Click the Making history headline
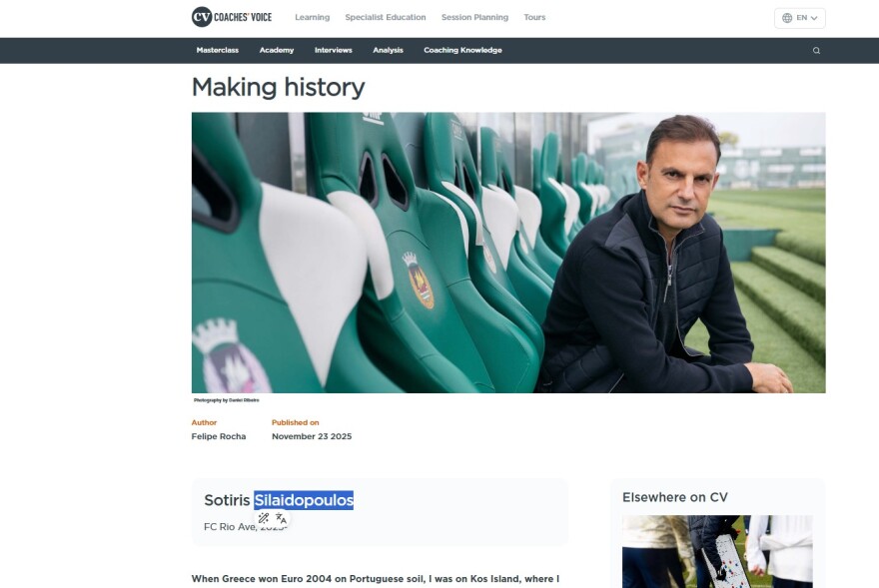879x588 pixels. pyautogui.click(x=278, y=88)
